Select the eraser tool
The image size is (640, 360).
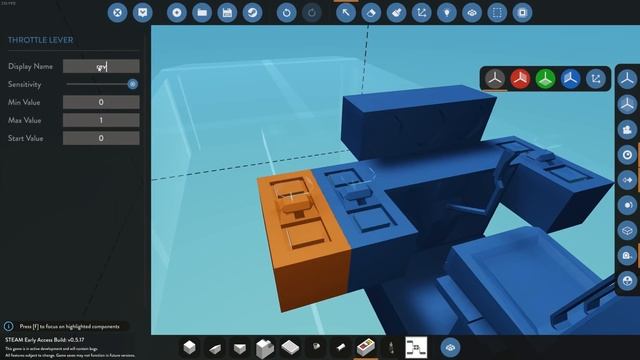[x=371, y=13]
